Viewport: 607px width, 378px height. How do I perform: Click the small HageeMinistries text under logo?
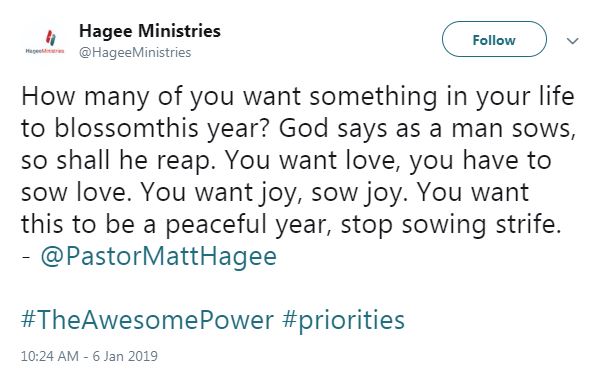tap(45, 51)
